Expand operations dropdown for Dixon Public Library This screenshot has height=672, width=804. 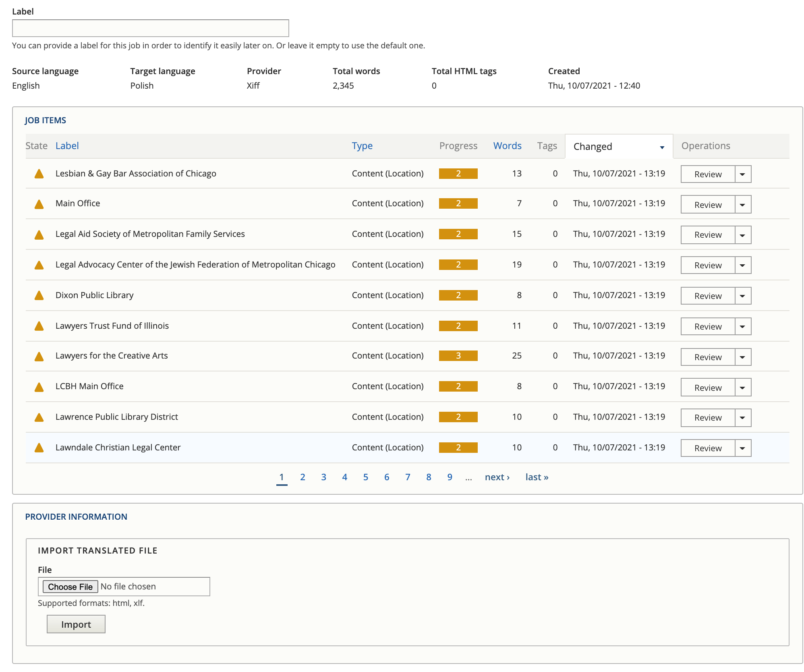pos(743,296)
